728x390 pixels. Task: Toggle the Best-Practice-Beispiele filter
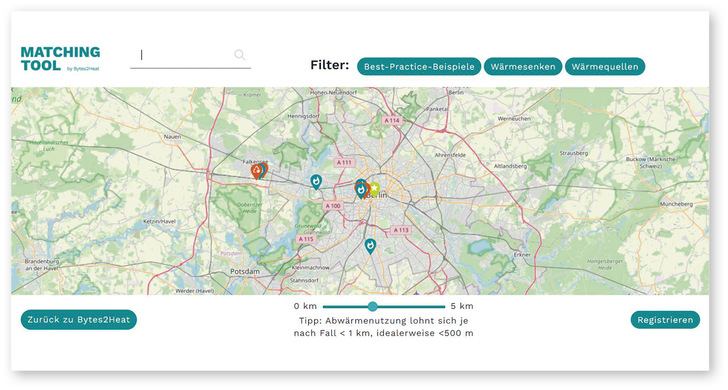419,66
